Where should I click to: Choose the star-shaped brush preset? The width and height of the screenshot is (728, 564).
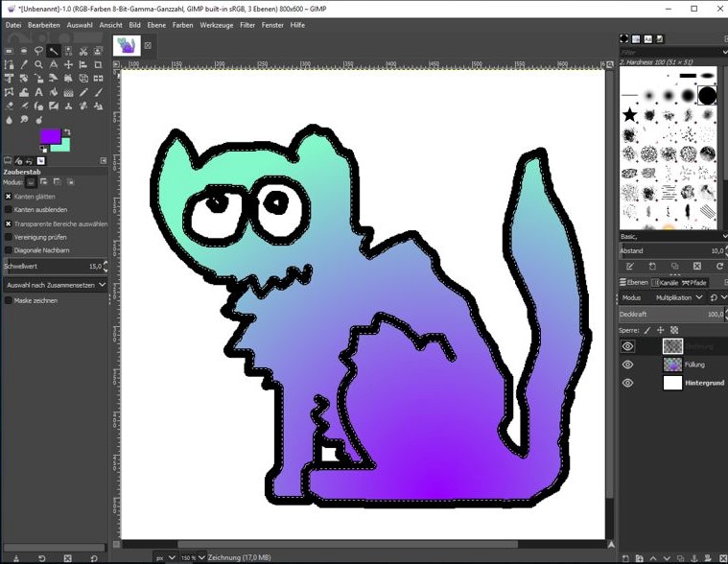coord(630,115)
